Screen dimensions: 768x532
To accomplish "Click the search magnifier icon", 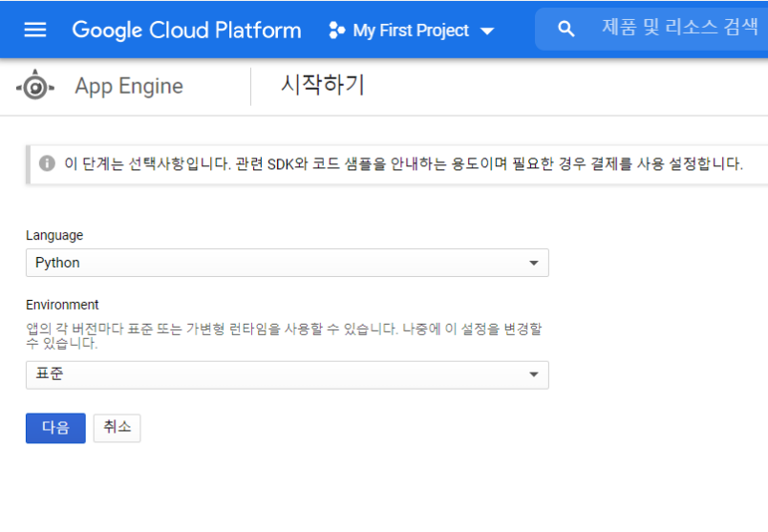I will 565,29.
